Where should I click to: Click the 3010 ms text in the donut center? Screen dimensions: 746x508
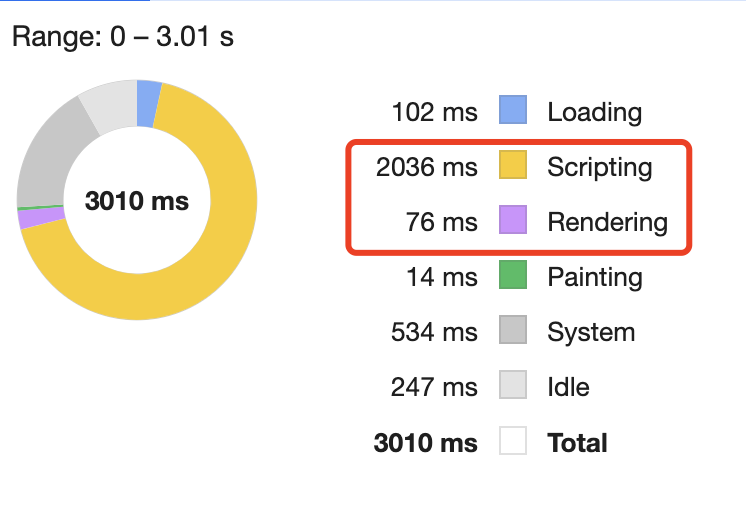tap(137, 201)
